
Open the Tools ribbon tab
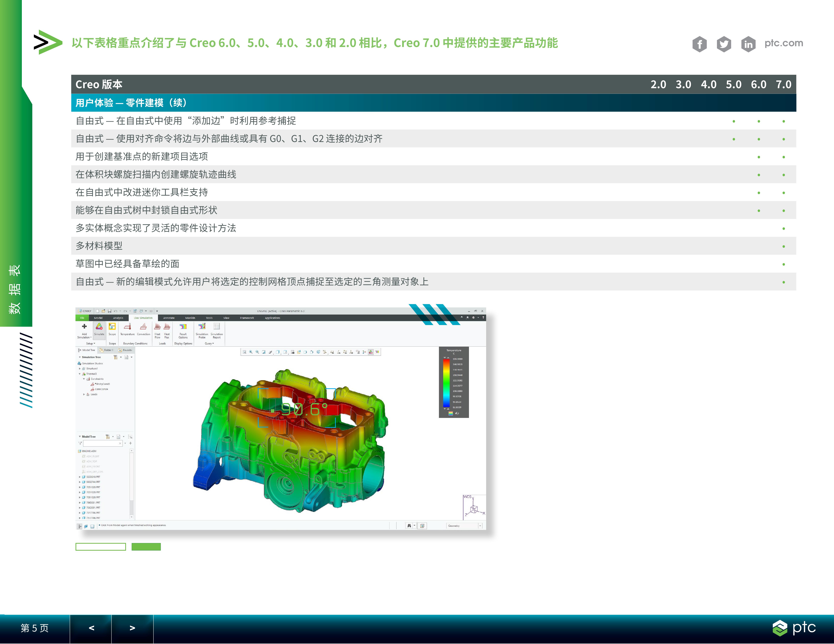(209, 318)
